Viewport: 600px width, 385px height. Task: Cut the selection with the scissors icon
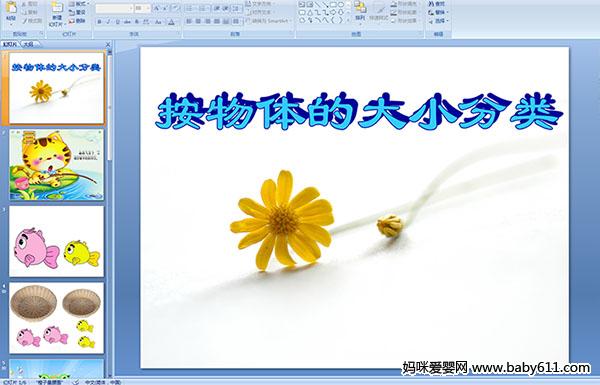30,4
